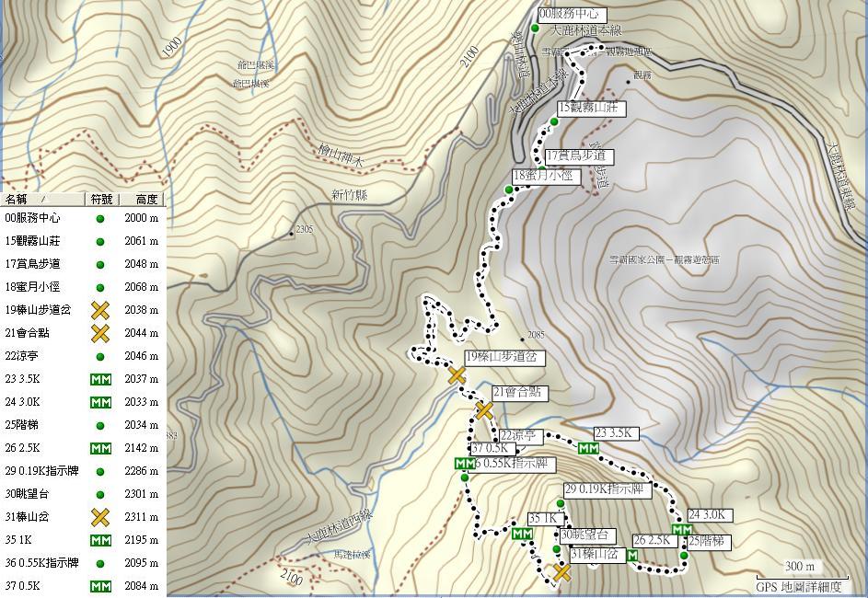The image size is (868, 598).
Task: Click the 23 3.5K marker on map trail
Action: click(x=588, y=449)
